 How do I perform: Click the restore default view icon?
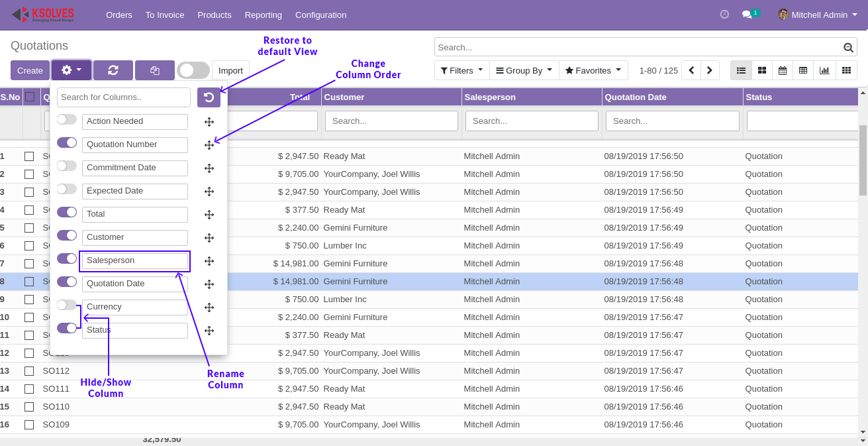click(x=209, y=97)
